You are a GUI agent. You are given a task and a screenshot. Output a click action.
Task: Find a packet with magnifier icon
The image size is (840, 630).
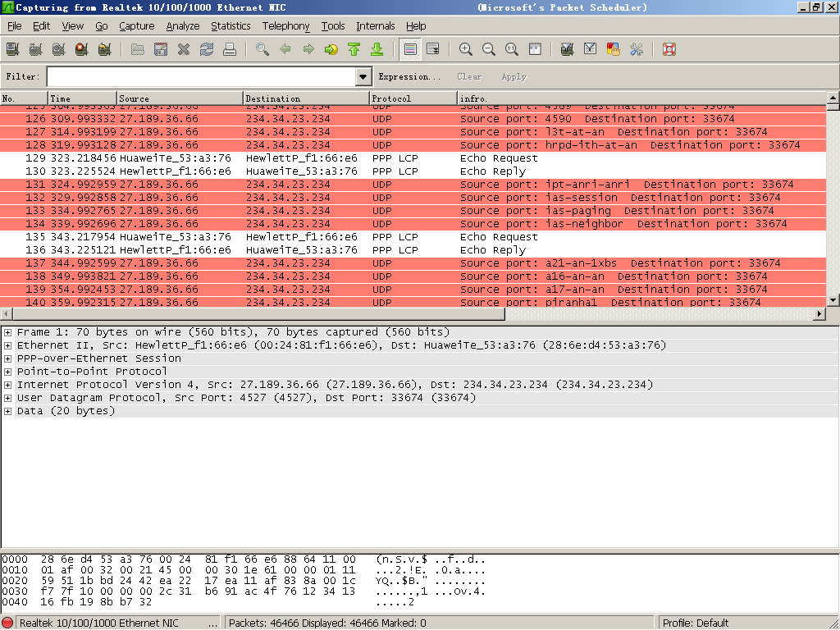point(262,49)
